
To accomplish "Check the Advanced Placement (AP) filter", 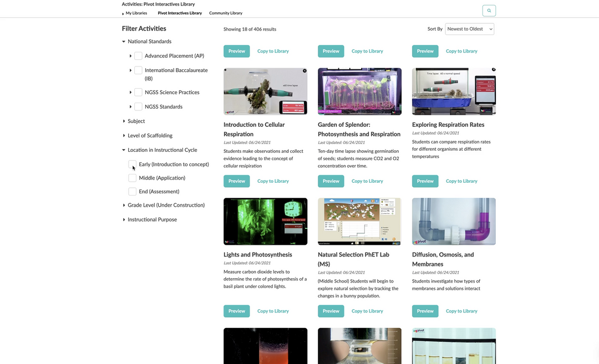I will click(138, 55).
